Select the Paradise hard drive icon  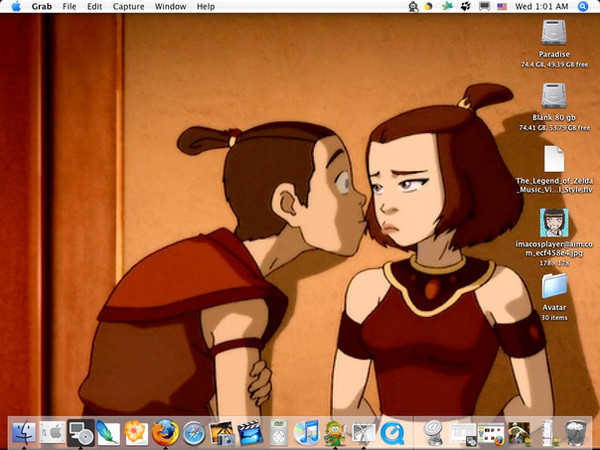click(554, 33)
